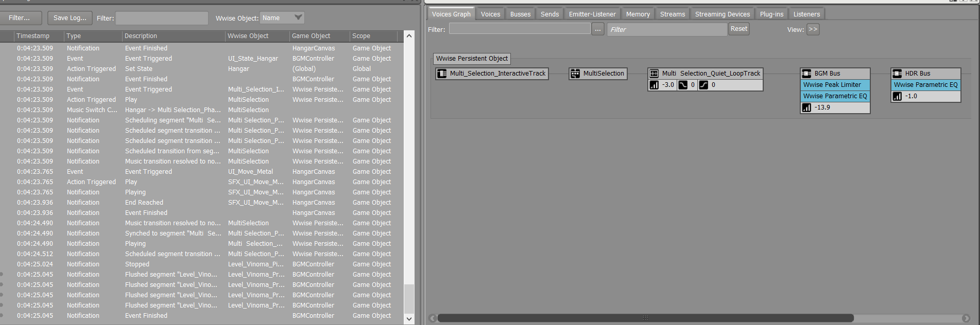Sort by the Type column header

pos(93,36)
